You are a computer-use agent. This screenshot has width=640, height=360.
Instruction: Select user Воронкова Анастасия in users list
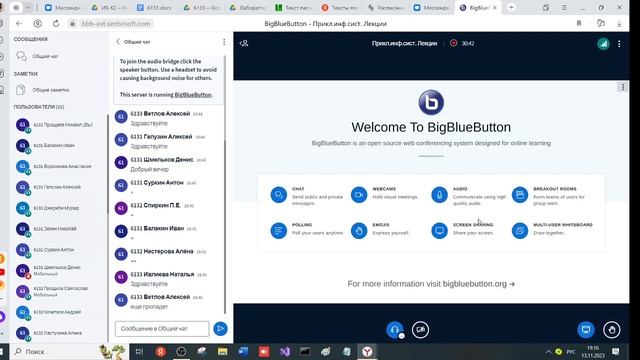(x=59, y=167)
